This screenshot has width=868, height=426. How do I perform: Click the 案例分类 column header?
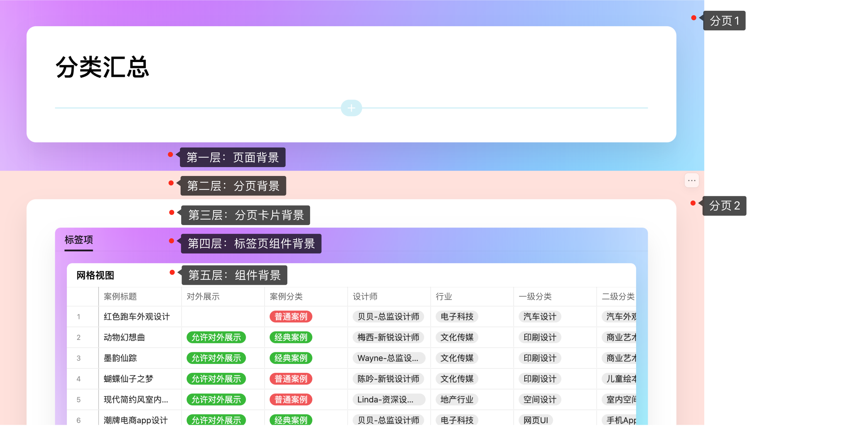(x=286, y=296)
